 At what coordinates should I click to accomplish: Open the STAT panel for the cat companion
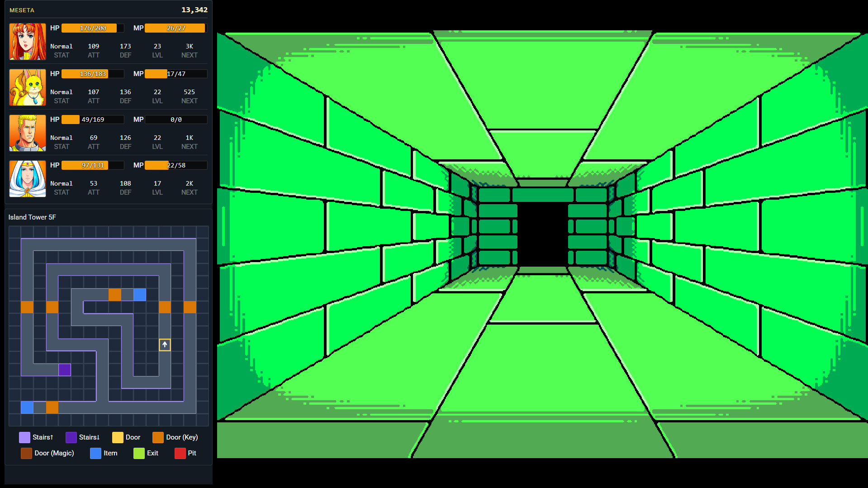62,96
